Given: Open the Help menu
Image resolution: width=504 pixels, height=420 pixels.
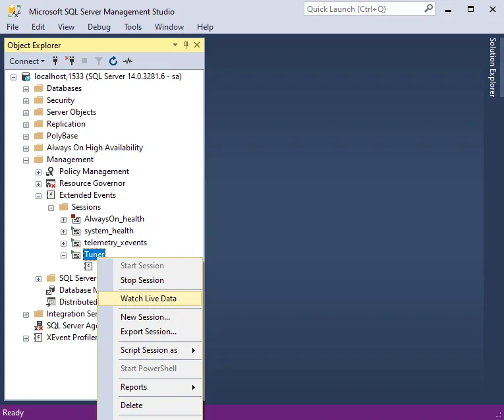Looking at the screenshot, I should point(205,27).
